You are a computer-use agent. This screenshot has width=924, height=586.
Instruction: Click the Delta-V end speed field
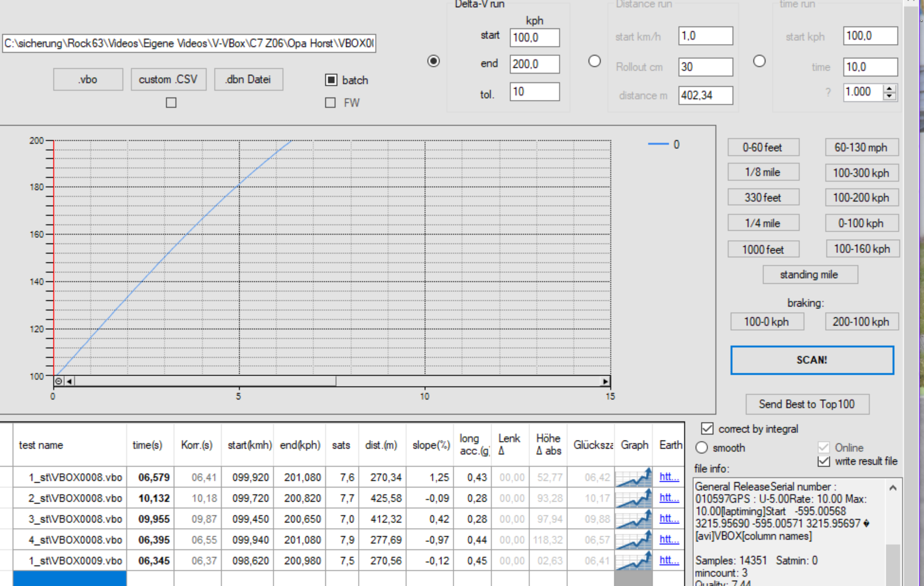(534, 64)
